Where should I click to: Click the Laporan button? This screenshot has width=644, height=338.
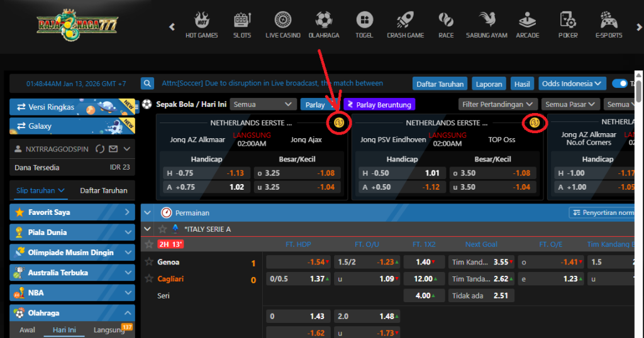click(x=489, y=84)
